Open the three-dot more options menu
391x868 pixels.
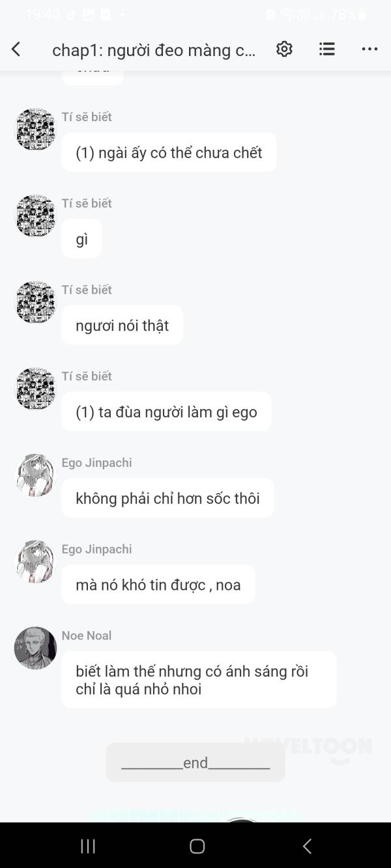[x=369, y=49]
